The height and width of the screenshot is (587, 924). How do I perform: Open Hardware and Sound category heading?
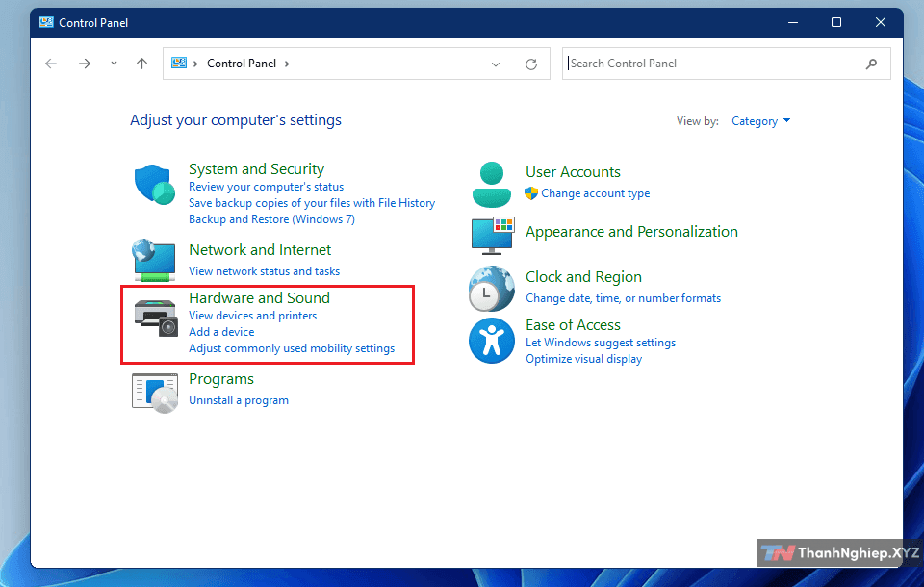click(259, 298)
